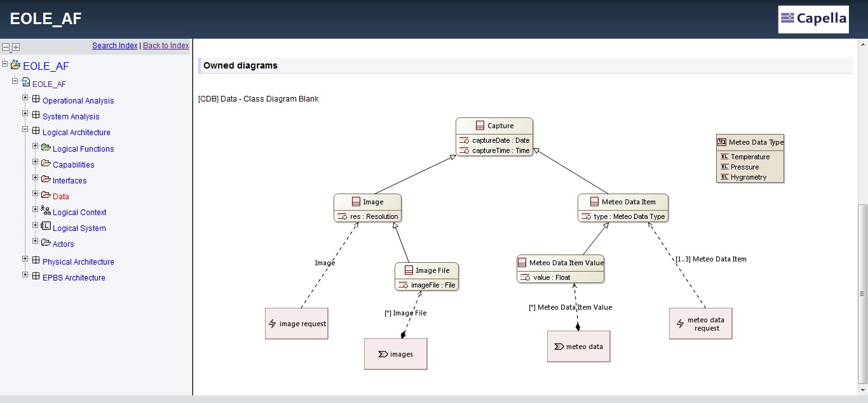Select the Interfaces tree item

70,181
